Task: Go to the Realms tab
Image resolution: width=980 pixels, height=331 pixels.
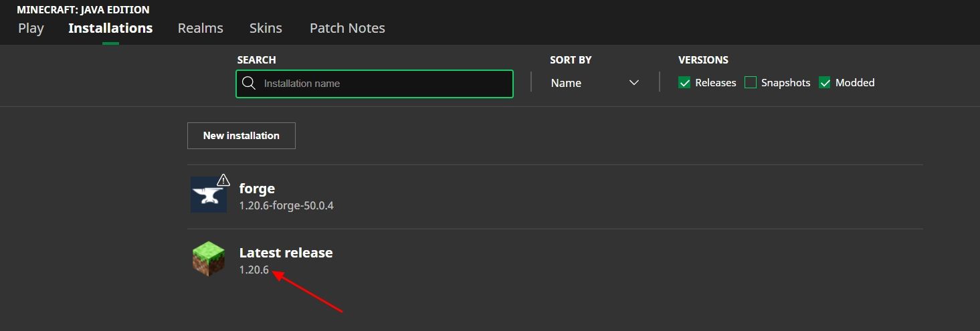Action: [x=200, y=28]
